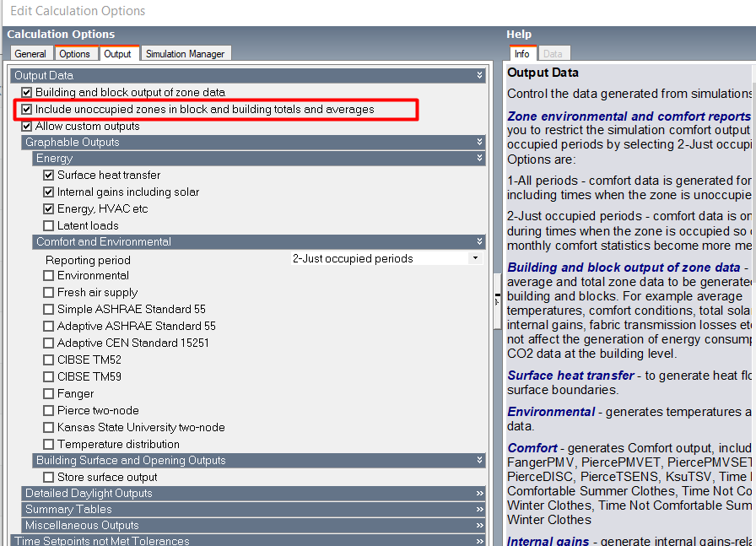
Task: Click the splitter handle between panels
Action: (x=497, y=301)
